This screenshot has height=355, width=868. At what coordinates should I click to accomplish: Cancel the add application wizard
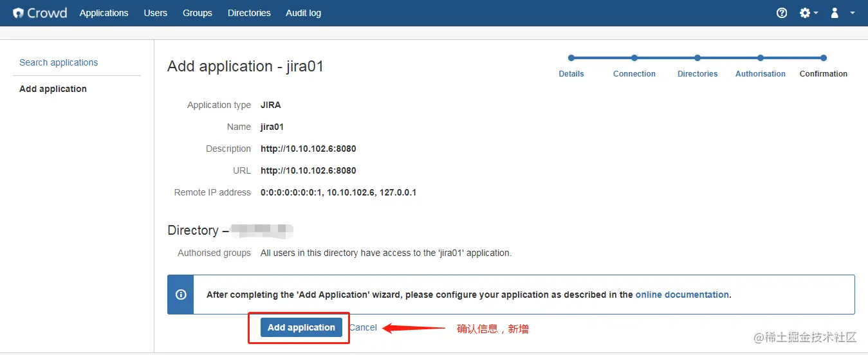click(363, 327)
